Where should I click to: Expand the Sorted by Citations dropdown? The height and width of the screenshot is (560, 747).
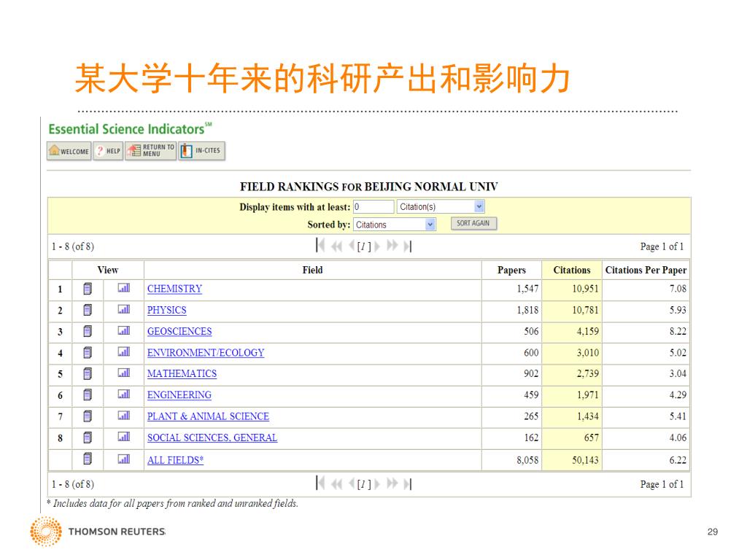[x=430, y=225]
